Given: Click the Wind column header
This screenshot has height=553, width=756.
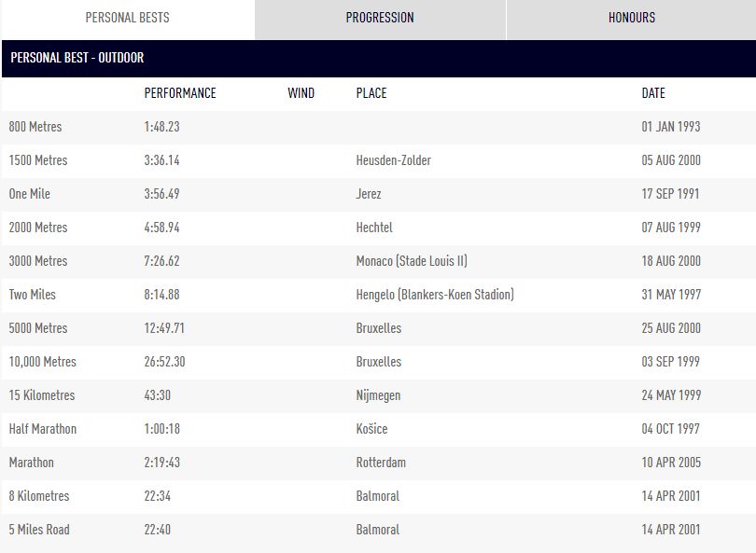Looking at the screenshot, I should point(301,93).
